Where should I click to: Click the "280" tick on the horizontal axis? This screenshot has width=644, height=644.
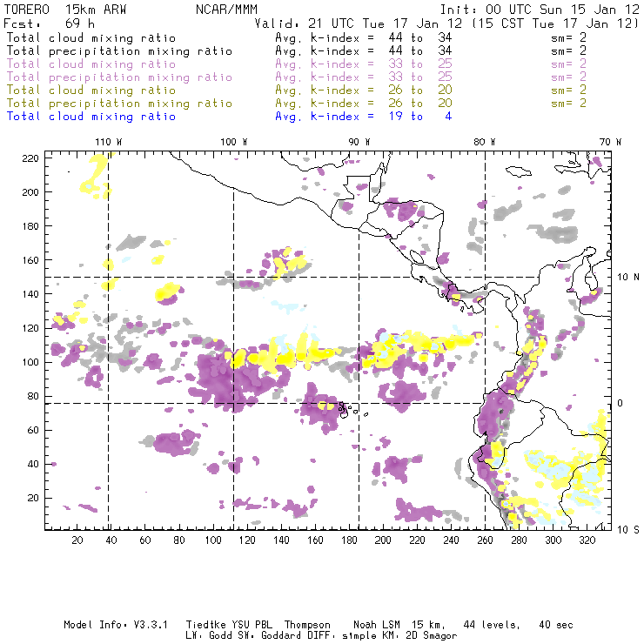[519, 540]
